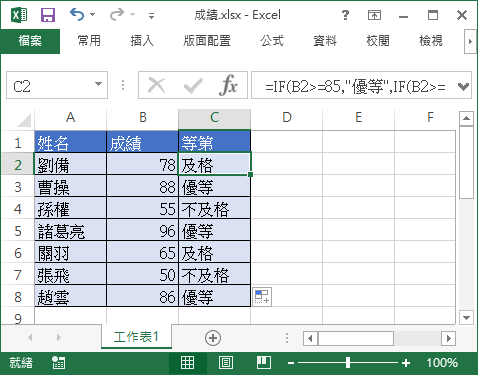
Task: Open Excel Help question mark
Action: [x=345, y=15]
